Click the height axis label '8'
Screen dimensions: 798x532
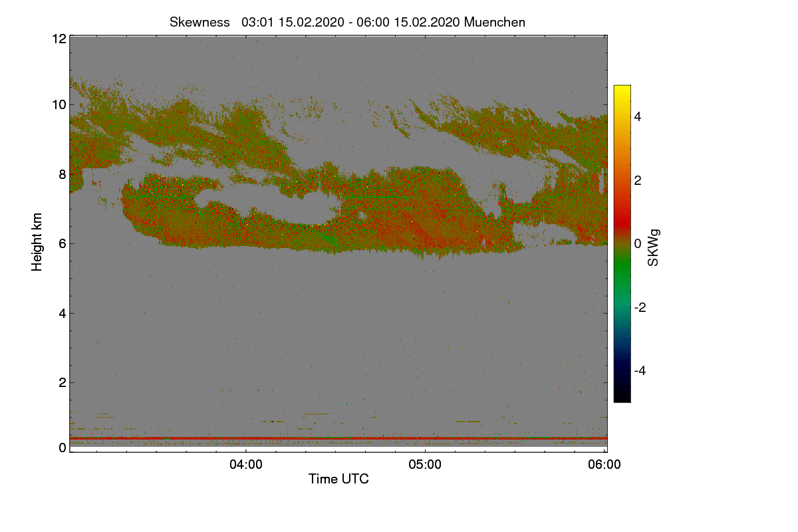[62, 174]
